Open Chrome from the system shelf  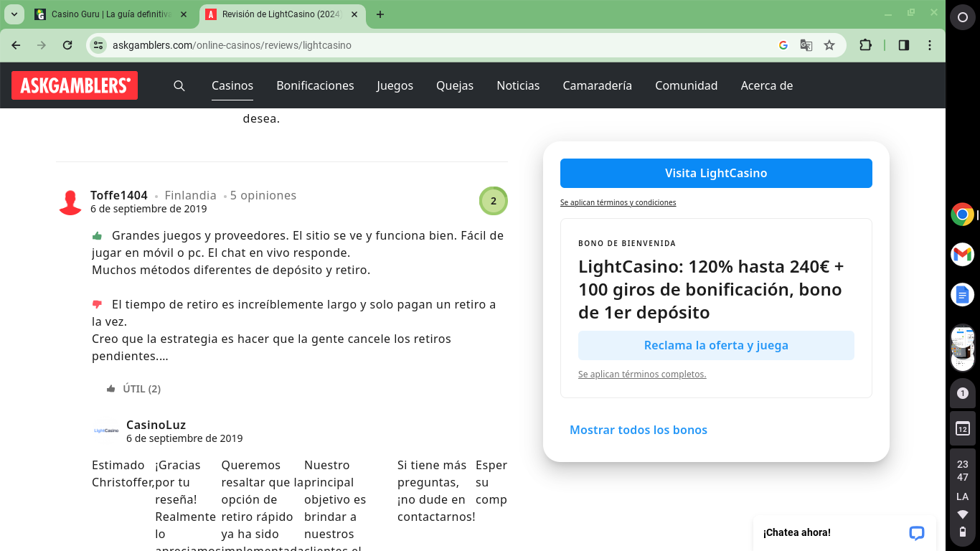tap(962, 215)
